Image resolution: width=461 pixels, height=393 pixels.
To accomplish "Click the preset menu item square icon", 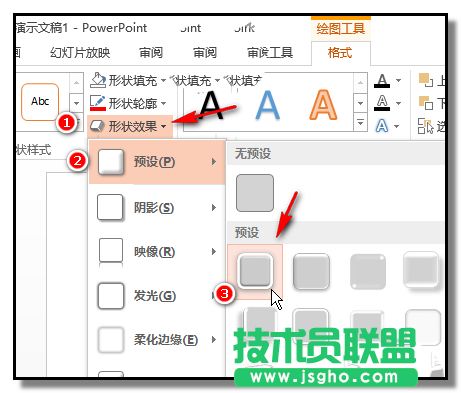I will pyautogui.click(x=111, y=162).
